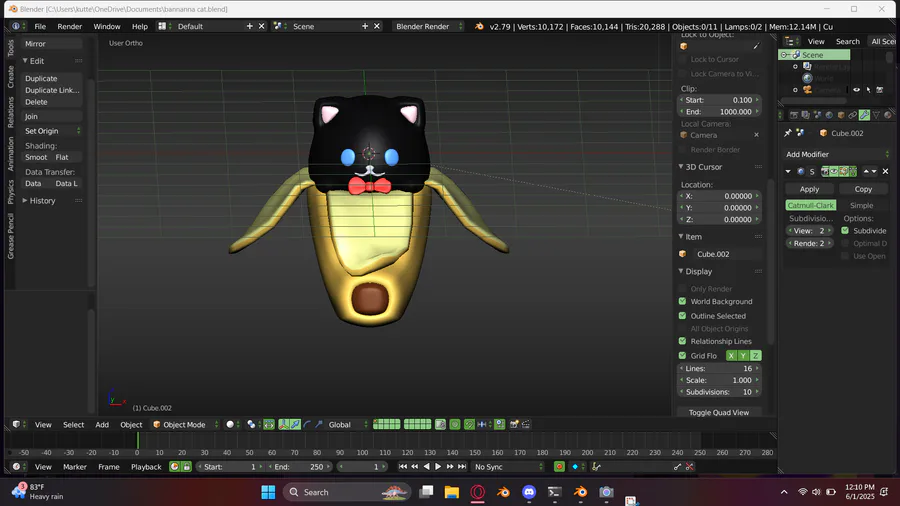
Task: Uncheck the Grid Floor checkbox
Action: pyautogui.click(x=682, y=356)
